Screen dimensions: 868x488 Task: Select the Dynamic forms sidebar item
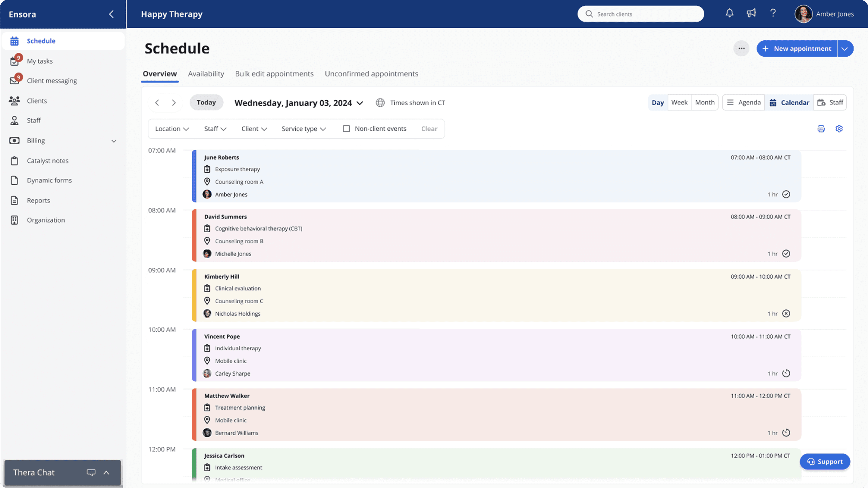coord(49,180)
